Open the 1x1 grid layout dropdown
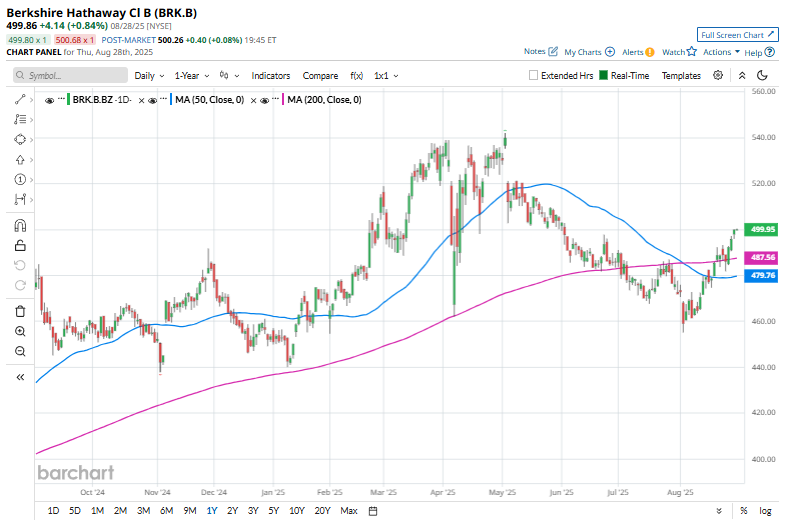 pyautogui.click(x=386, y=76)
